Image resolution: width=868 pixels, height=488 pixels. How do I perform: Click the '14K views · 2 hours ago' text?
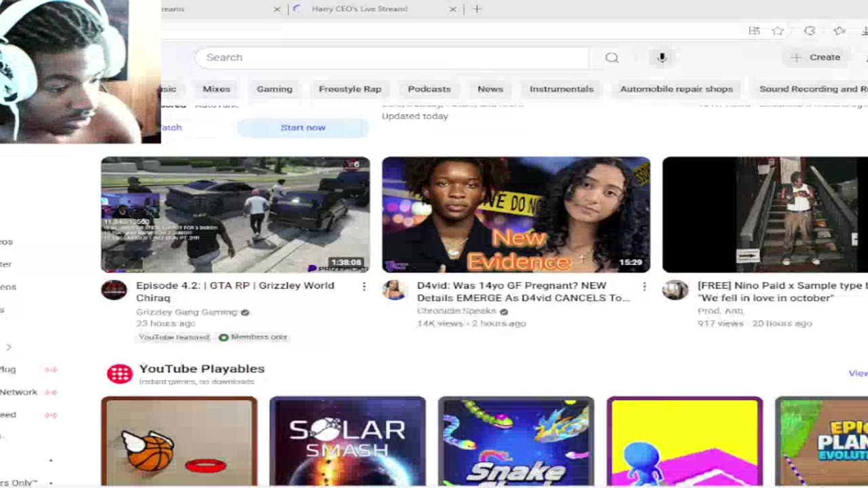pyautogui.click(x=471, y=323)
